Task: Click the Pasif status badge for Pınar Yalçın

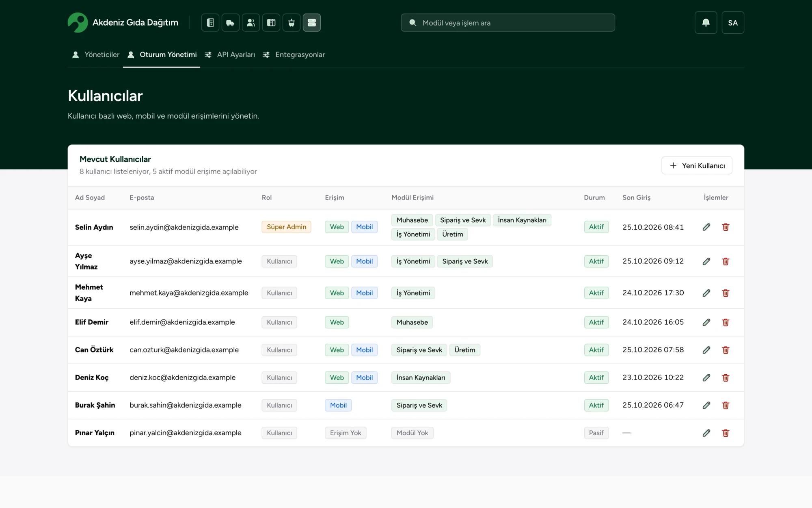Action: [x=596, y=433]
